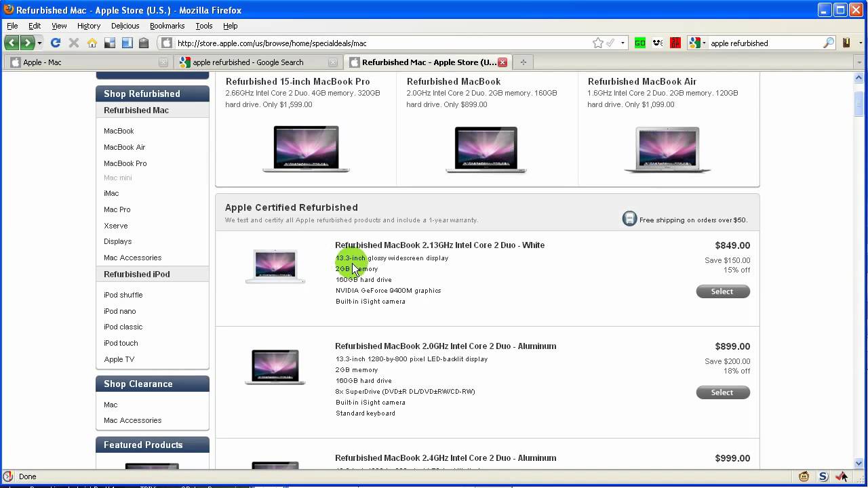Open the History menu
The width and height of the screenshot is (868, 488).
(89, 26)
